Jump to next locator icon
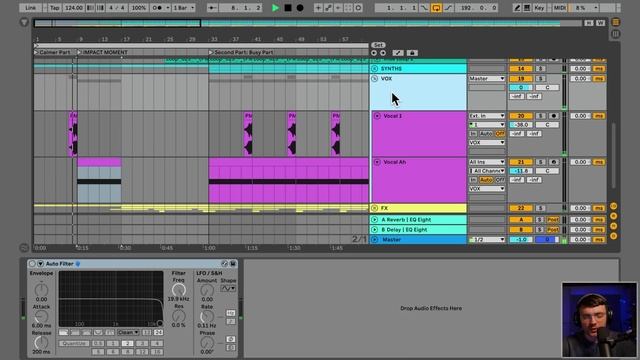Screen dimensions: 640x360 tap(383, 53)
